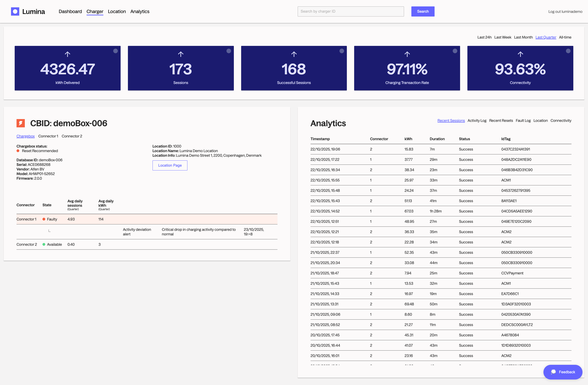Image resolution: width=588 pixels, height=385 pixels.
Task: Go to Dashboard in top navigation
Action: 70,11
